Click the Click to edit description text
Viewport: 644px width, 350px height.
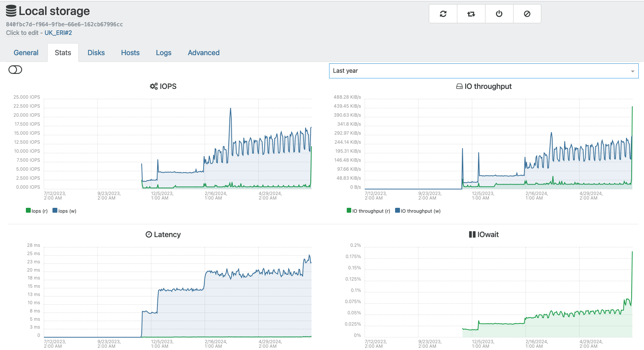[x=22, y=33]
